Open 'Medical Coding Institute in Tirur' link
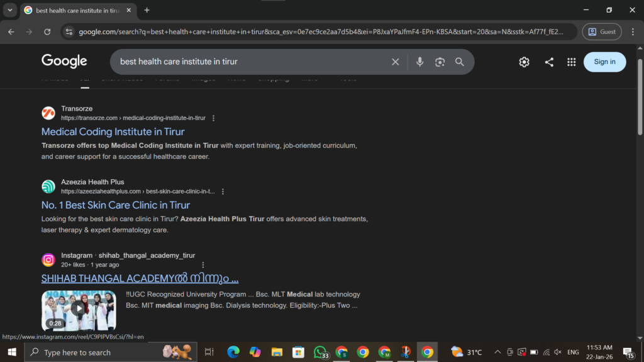 tap(113, 132)
